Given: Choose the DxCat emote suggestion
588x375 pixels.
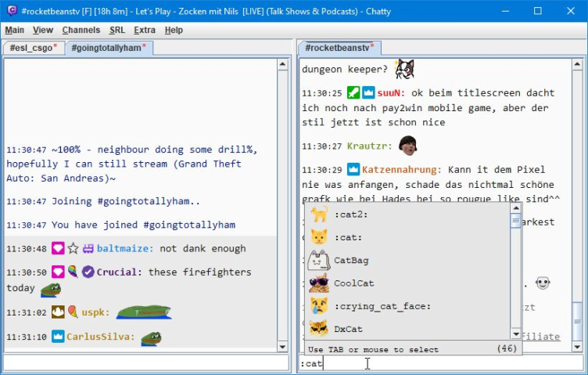Looking at the screenshot, I should 347,329.
